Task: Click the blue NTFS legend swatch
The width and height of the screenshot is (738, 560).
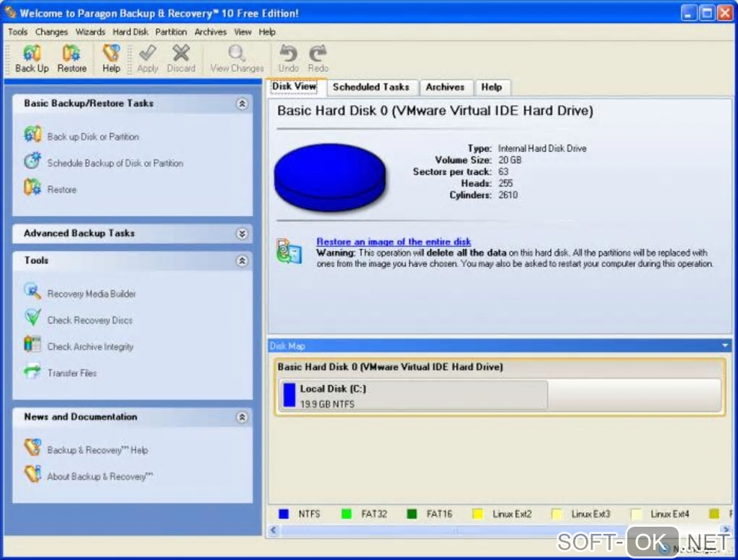Action: point(284,514)
